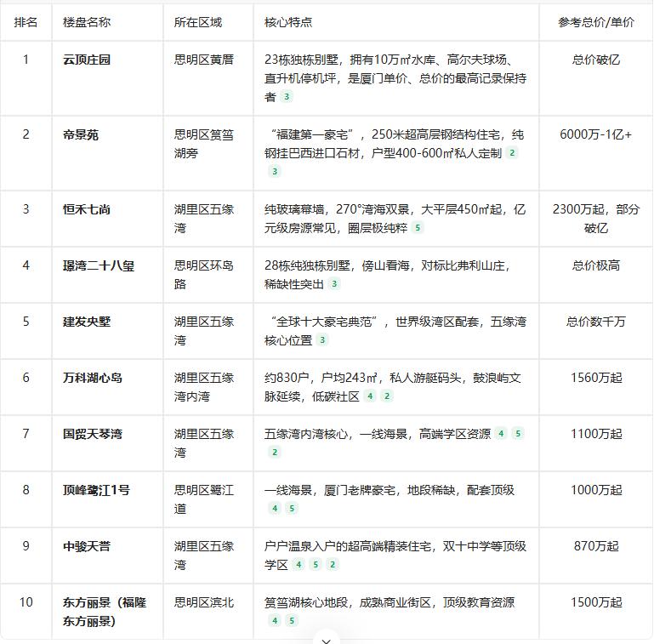654x644 pixels.
Task: Open citation 4 in the 国贸天琴湾 row
Action: [x=501, y=434]
